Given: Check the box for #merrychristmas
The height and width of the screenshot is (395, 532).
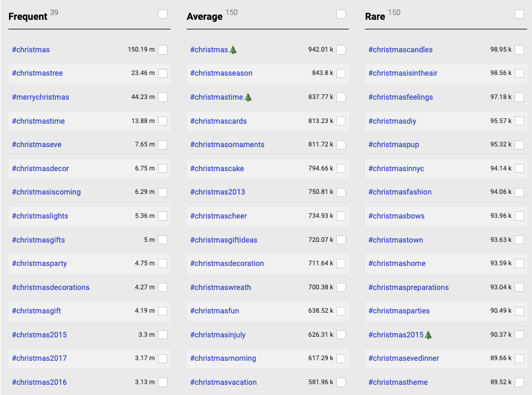Looking at the screenshot, I should 163,97.
